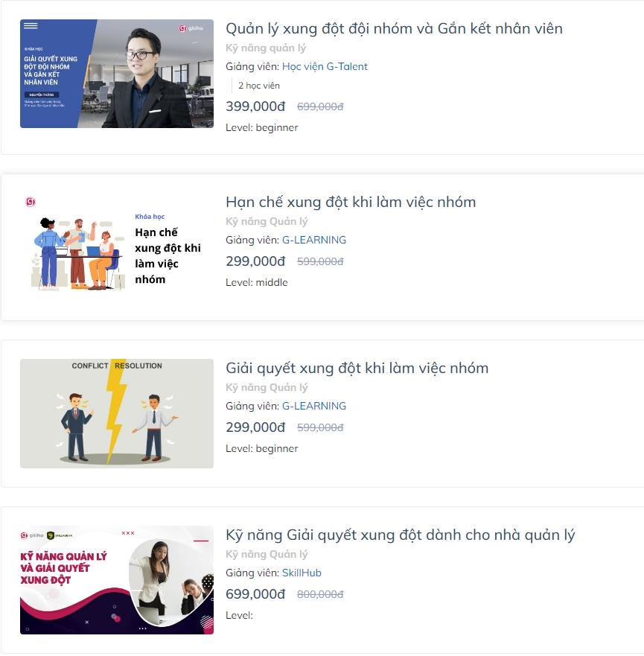Click the Kỹ năng quản lý và giải quyết xung đột thumbnail

117,580
